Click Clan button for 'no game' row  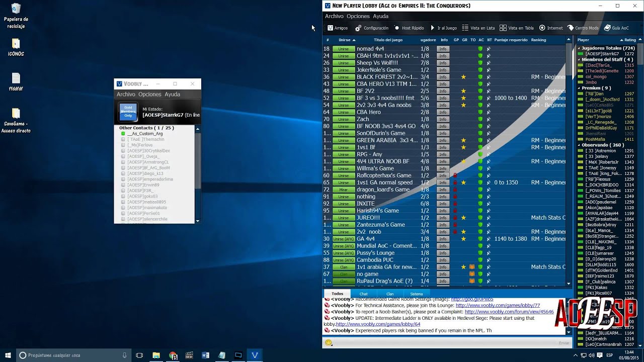click(x=344, y=274)
